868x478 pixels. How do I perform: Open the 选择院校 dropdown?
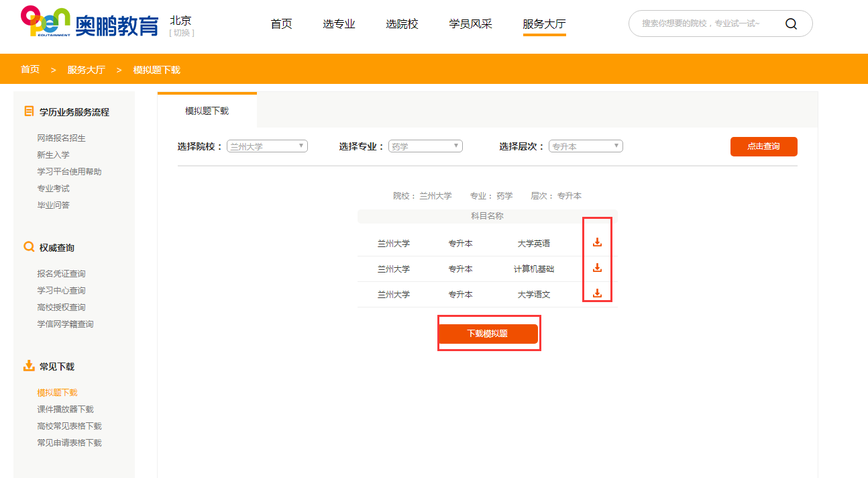coord(266,146)
